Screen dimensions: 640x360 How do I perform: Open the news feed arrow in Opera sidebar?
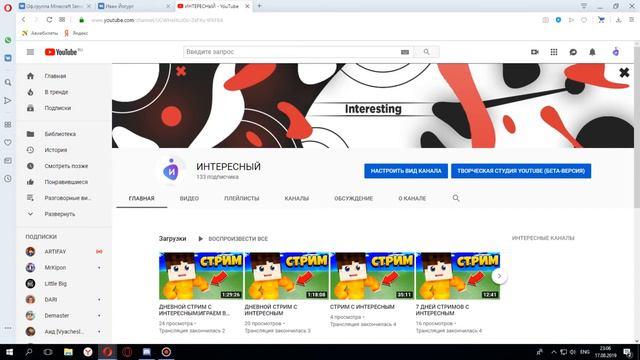[8, 100]
